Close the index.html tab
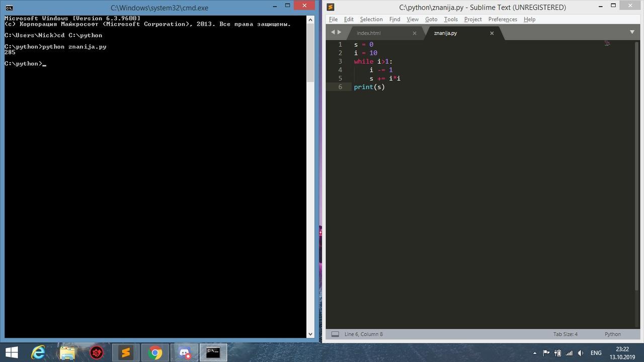The height and width of the screenshot is (362, 644). click(x=415, y=33)
